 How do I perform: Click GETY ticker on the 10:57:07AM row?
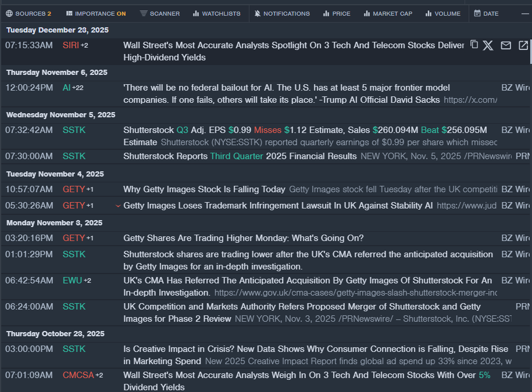[x=74, y=189]
